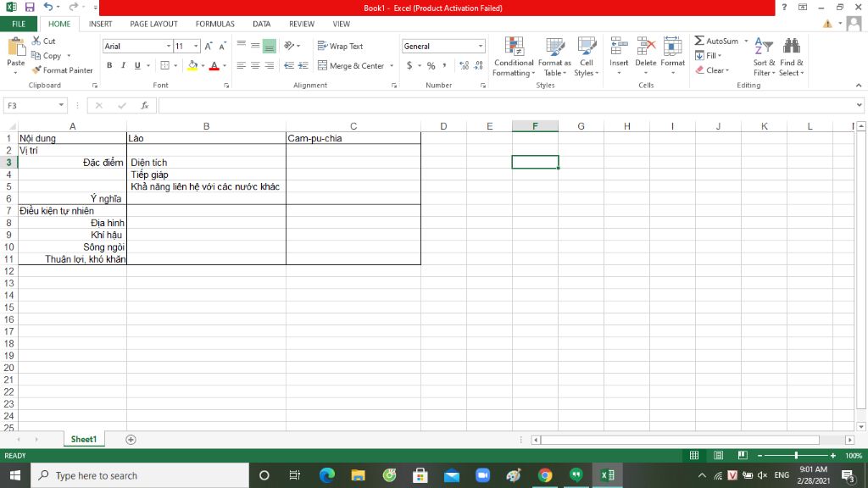The width and height of the screenshot is (868, 488).
Task: Open Format as Table gallery
Action: coord(554,57)
